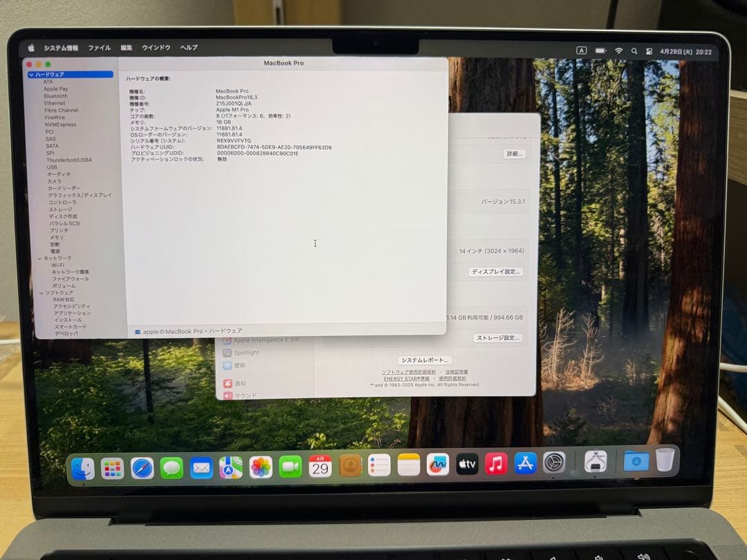Launch Safari from the Dock

click(142, 468)
